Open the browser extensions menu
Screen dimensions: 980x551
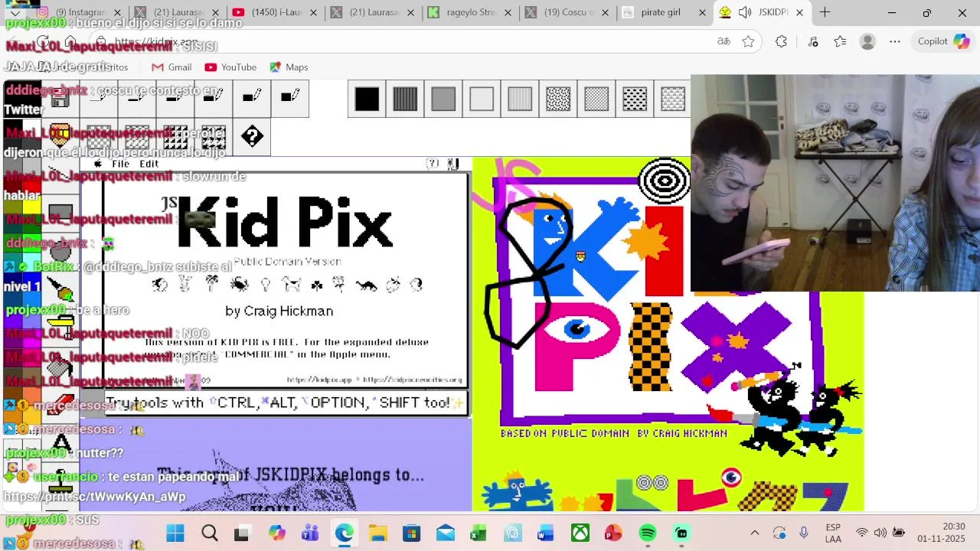click(x=781, y=41)
